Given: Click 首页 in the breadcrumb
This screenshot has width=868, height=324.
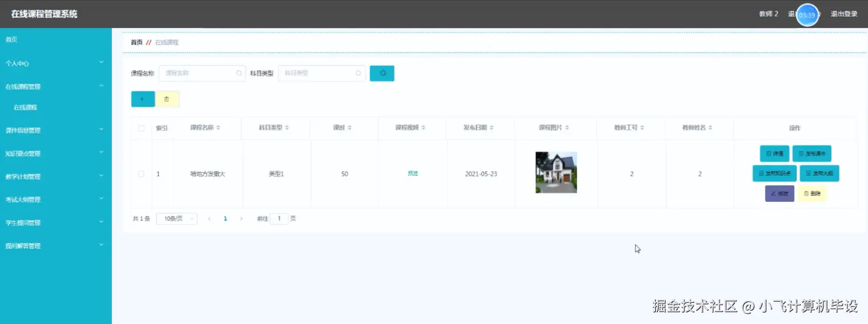Looking at the screenshot, I should [137, 43].
